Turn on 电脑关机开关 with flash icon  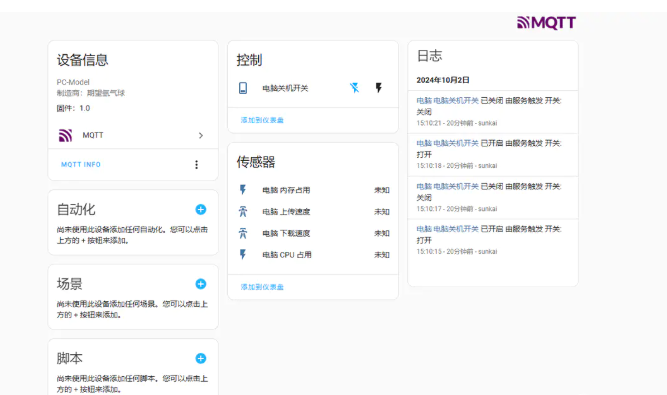[379, 88]
